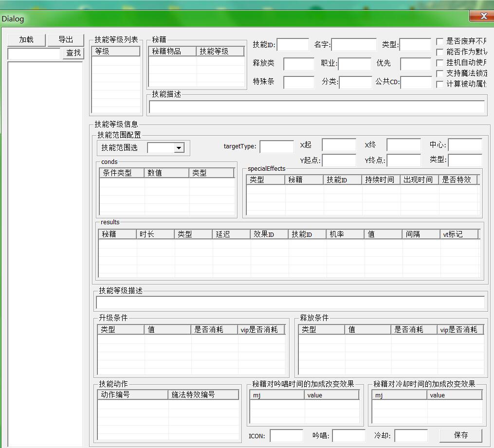This screenshot has height=448, width=494.
Task: Click the 条件类型 column header in conds
Action: click(122, 173)
